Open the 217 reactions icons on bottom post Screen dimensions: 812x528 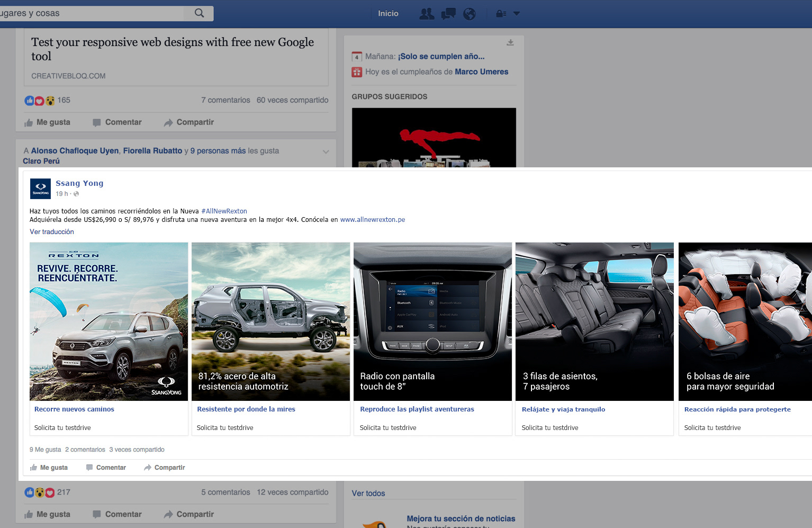point(40,493)
